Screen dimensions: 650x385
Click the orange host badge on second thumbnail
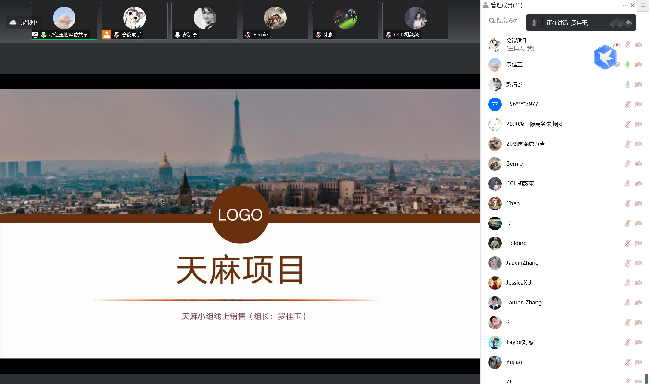[107, 34]
